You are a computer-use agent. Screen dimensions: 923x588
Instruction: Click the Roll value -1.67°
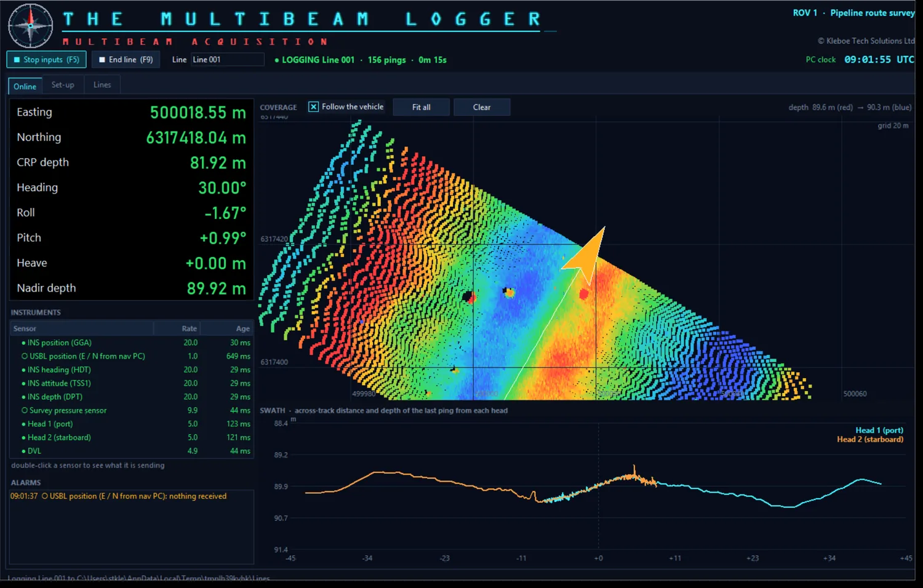(x=225, y=213)
